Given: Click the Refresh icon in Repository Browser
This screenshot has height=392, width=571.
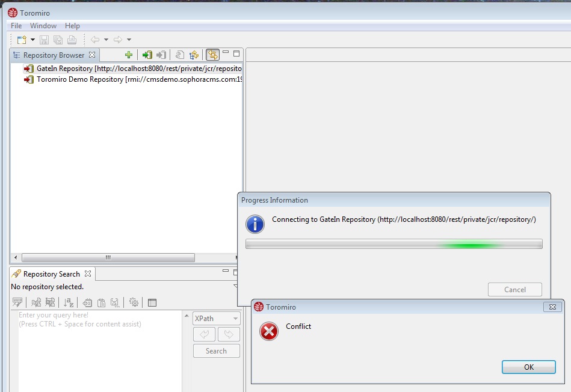Looking at the screenshot, I should pos(179,55).
